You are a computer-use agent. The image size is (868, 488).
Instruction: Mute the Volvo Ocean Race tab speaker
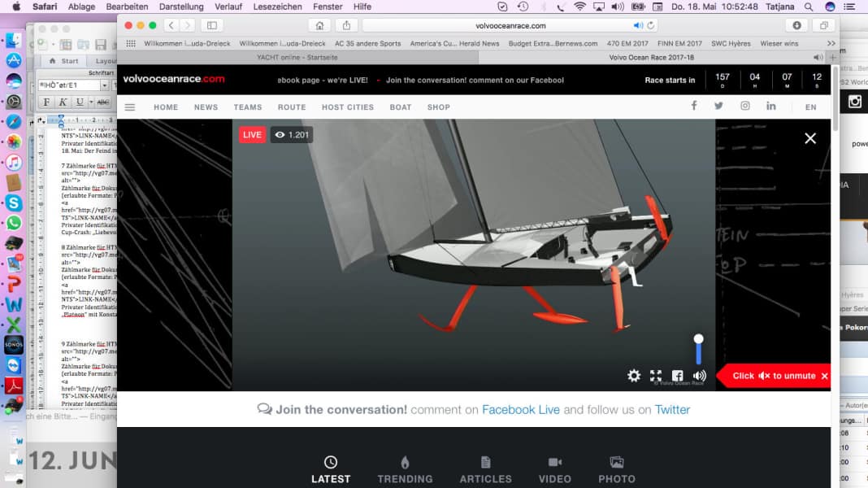tap(818, 58)
